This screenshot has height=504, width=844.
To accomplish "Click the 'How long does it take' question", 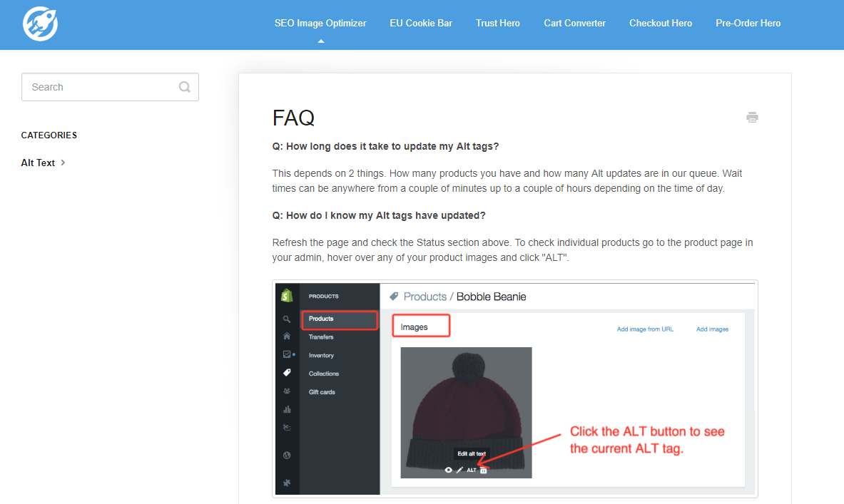I will (385, 146).
